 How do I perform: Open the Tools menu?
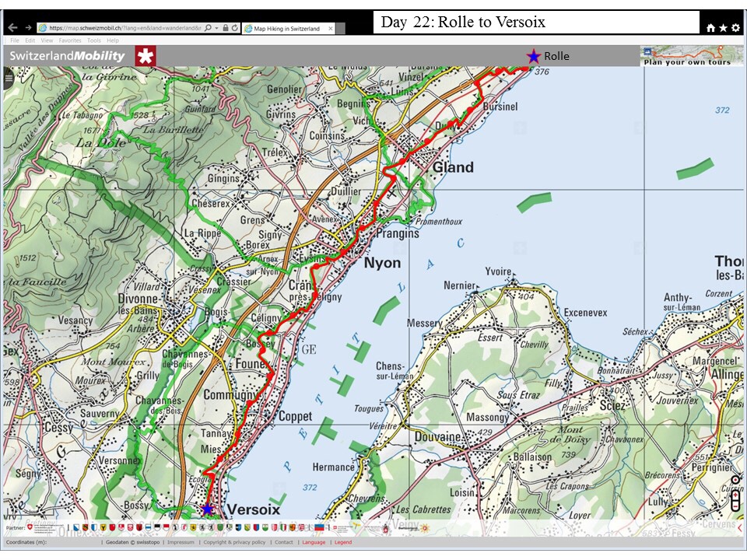click(94, 40)
